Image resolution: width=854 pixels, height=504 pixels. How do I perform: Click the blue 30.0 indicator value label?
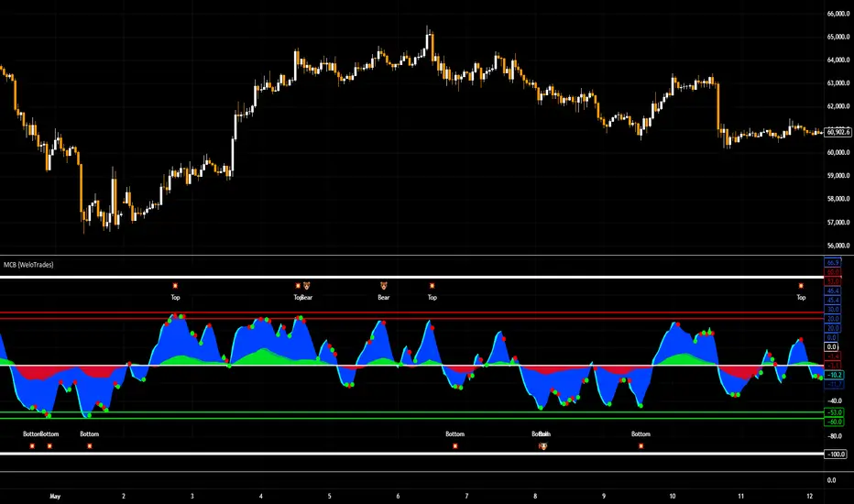pyautogui.click(x=833, y=310)
